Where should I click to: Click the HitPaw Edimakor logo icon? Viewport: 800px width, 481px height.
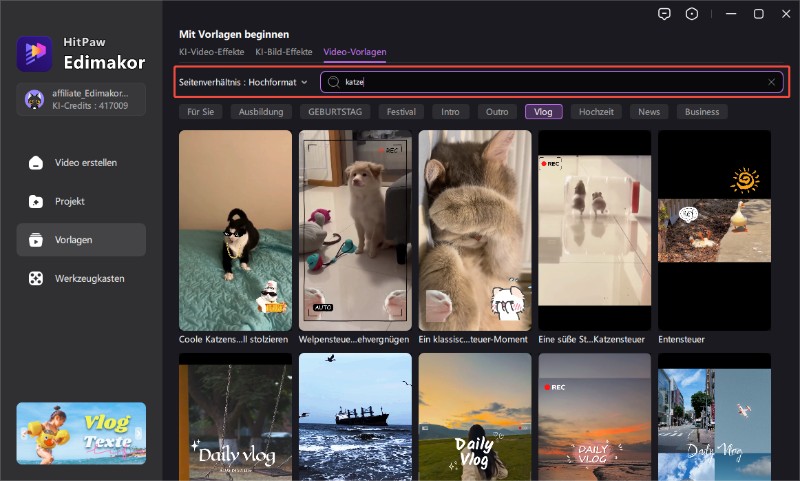click(34, 54)
